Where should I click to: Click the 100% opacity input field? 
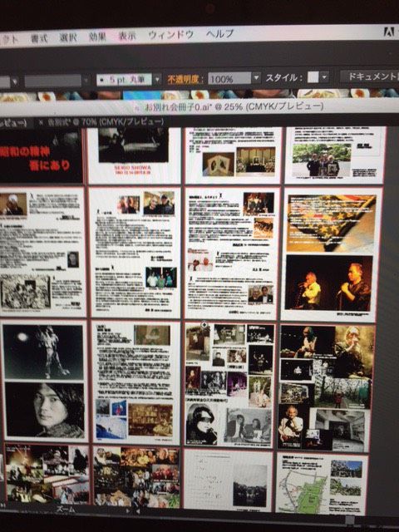coord(229,79)
